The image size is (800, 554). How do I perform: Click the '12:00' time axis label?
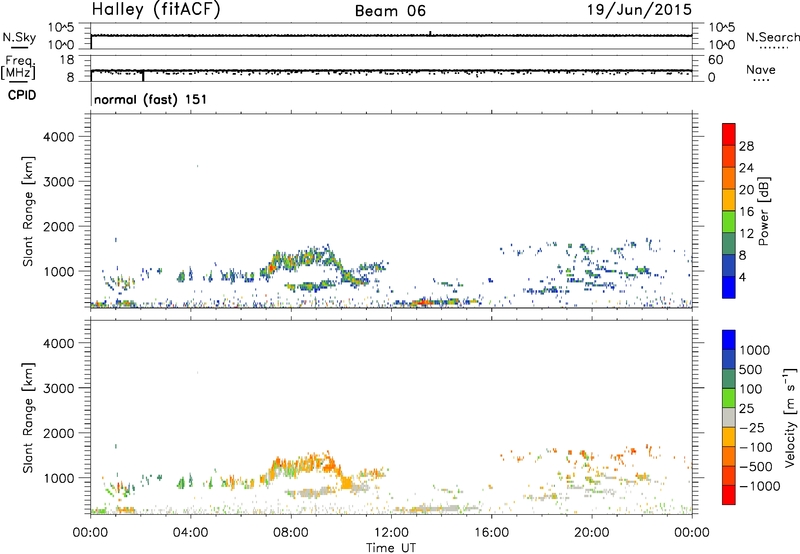coord(391,533)
